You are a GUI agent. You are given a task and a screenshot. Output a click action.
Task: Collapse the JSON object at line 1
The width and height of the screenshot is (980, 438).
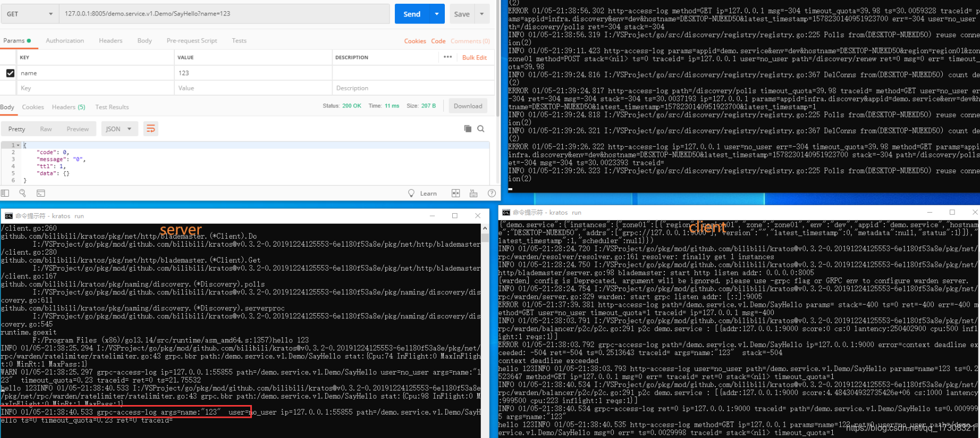tap(19, 145)
